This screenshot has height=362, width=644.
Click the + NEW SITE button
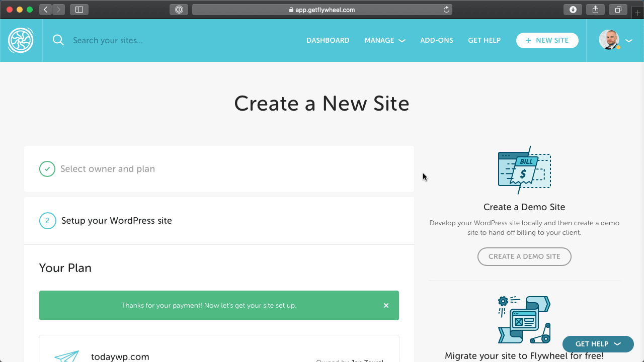click(547, 40)
